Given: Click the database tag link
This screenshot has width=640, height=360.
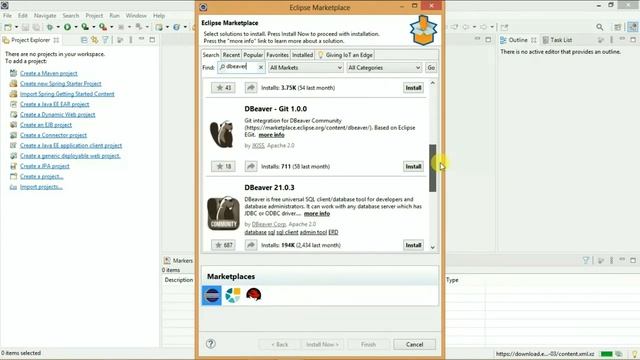Looking at the screenshot, I should 256,232.
